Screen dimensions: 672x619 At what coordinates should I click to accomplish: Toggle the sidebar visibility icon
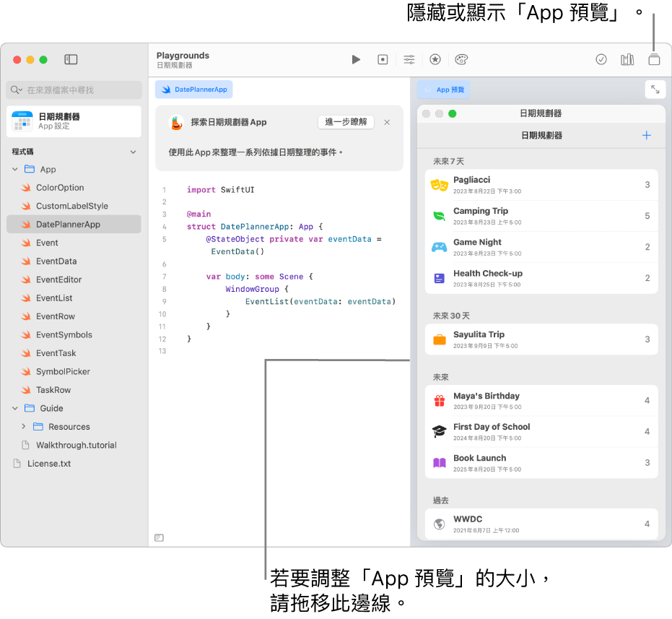tap(71, 59)
